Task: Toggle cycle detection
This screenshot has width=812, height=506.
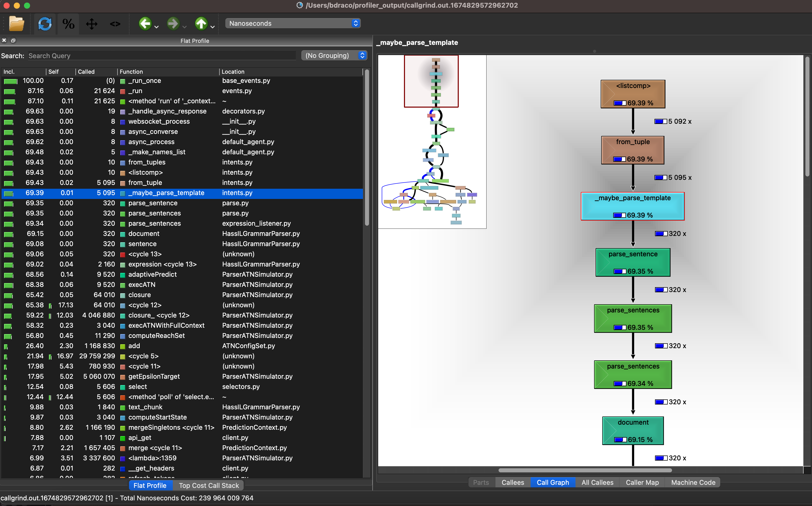Action: 115,24
